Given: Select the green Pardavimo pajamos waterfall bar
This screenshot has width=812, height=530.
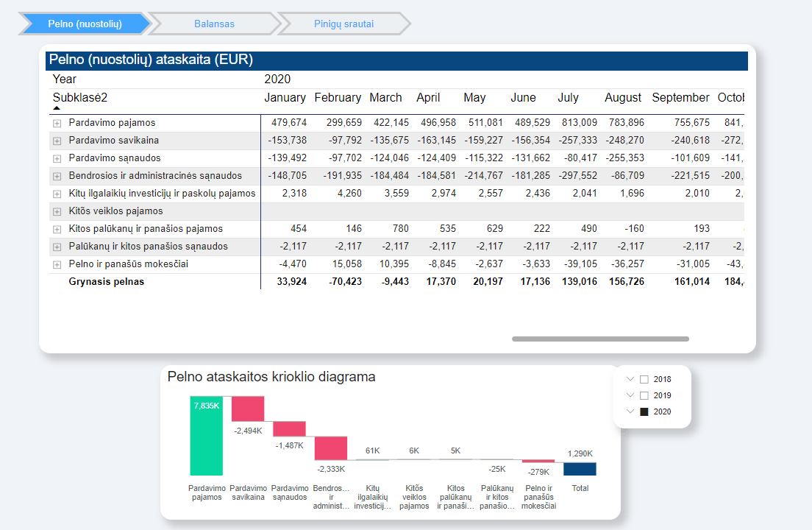Looking at the screenshot, I should click(x=206, y=442).
